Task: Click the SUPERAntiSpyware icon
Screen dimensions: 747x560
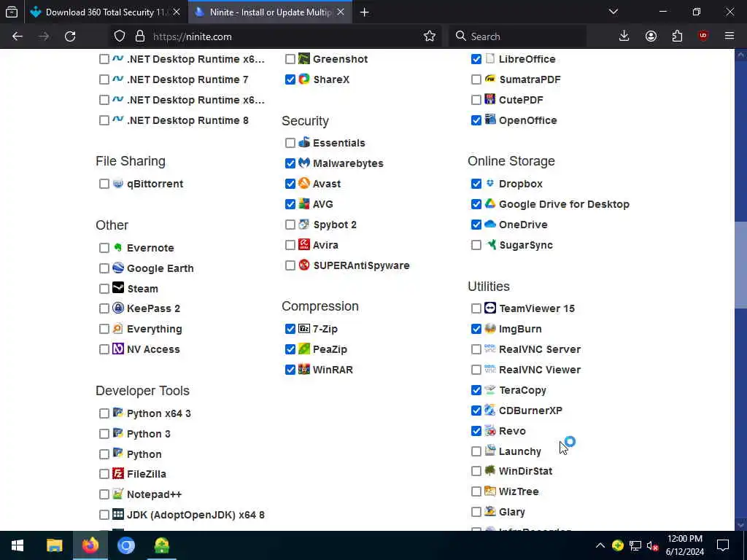Action: (x=304, y=265)
